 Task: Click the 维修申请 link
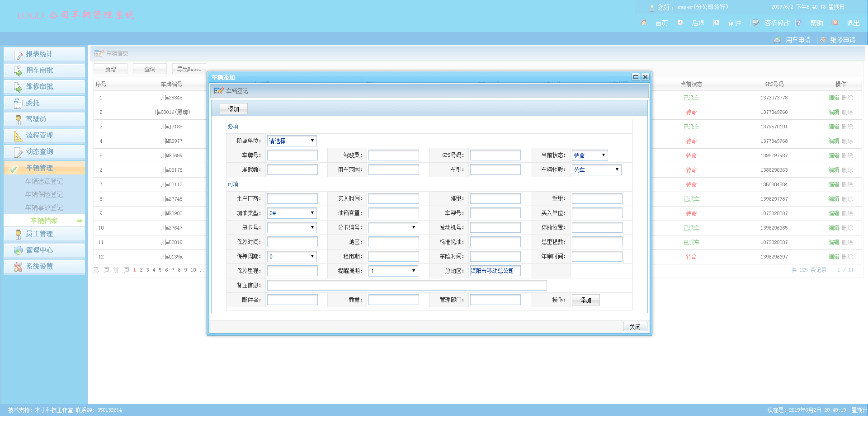(843, 40)
